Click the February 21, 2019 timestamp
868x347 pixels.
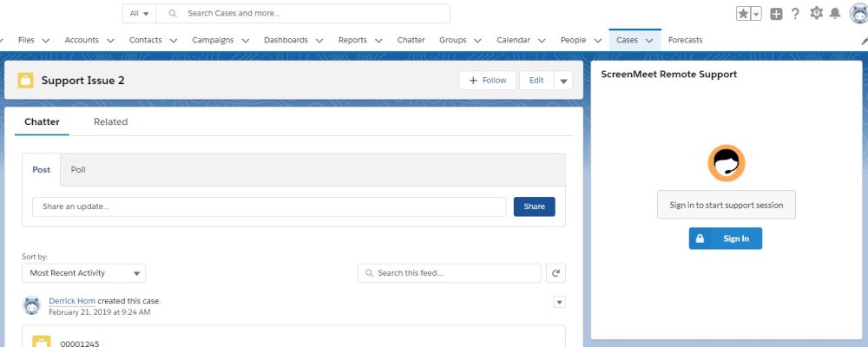coord(100,312)
